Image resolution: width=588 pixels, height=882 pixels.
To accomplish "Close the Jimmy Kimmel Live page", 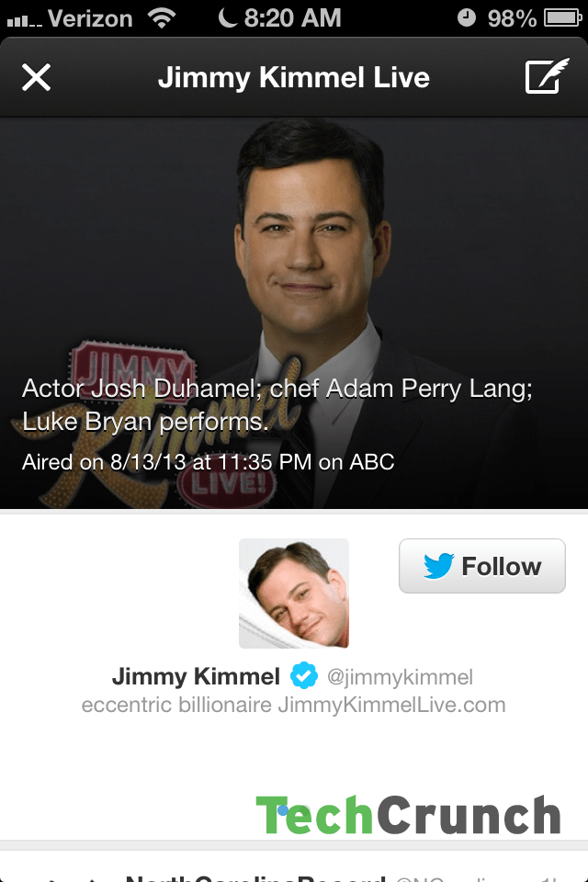I will pyautogui.click(x=36, y=77).
